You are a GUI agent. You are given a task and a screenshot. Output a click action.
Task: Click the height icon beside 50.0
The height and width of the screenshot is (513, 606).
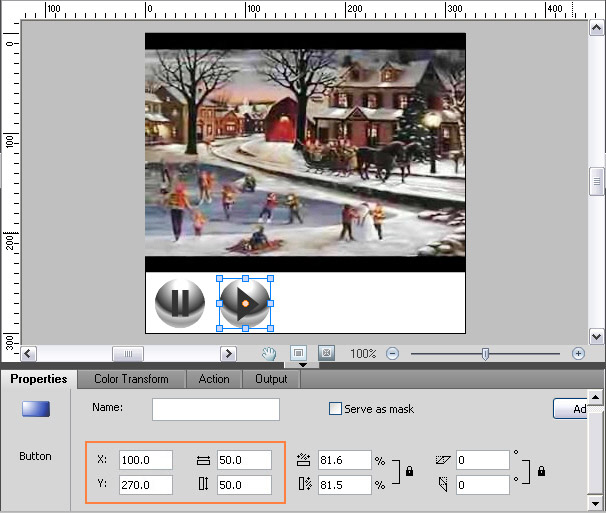pyautogui.click(x=203, y=484)
